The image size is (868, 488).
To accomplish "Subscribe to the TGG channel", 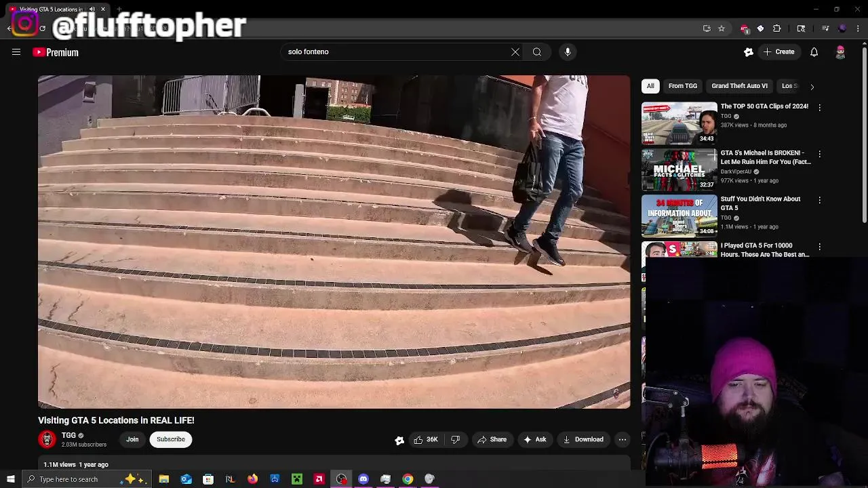I will tap(171, 439).
